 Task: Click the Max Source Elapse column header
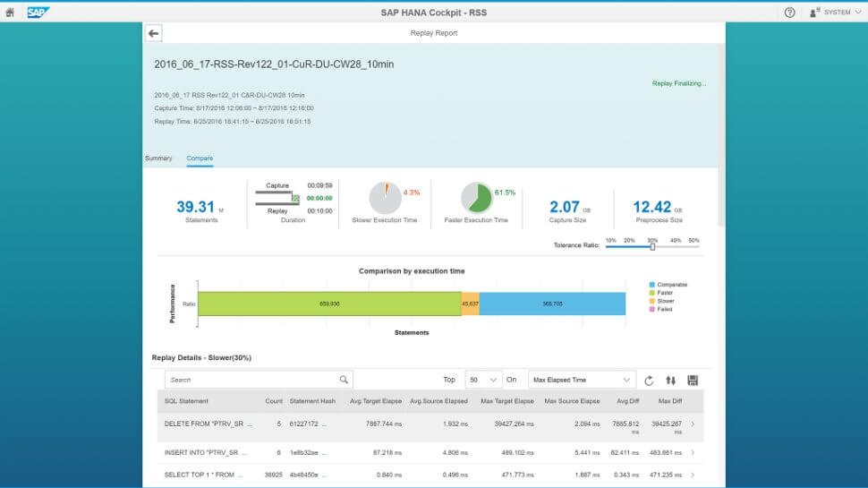pyautogui.click(x=572, y=401)
